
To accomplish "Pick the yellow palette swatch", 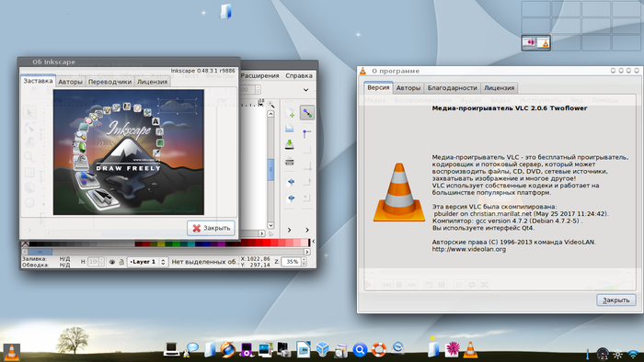I will point(161,243).
